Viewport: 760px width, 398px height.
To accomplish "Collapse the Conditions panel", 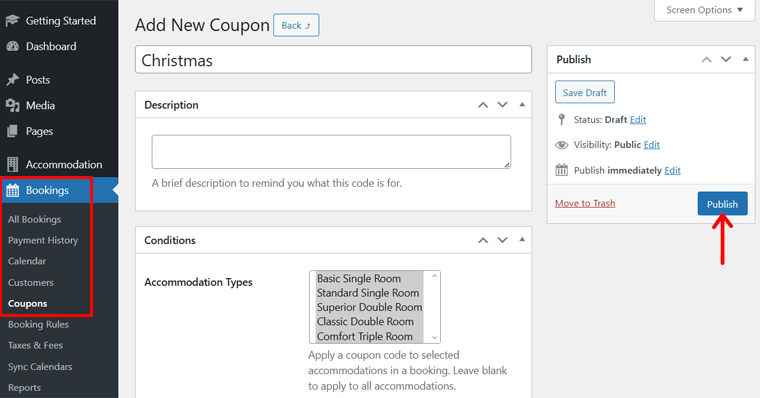I will click(522, 239).
